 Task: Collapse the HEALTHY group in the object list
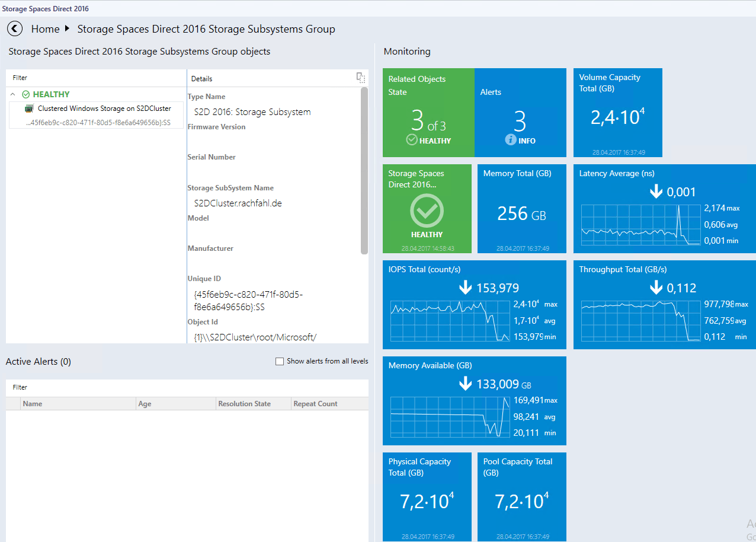(13, 94)
